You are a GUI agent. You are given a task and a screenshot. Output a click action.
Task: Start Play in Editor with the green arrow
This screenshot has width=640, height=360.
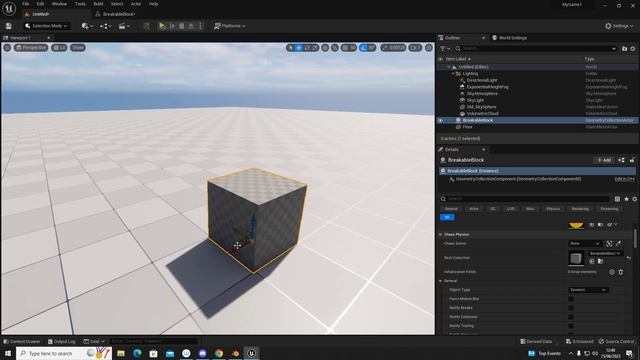[162, 26]
